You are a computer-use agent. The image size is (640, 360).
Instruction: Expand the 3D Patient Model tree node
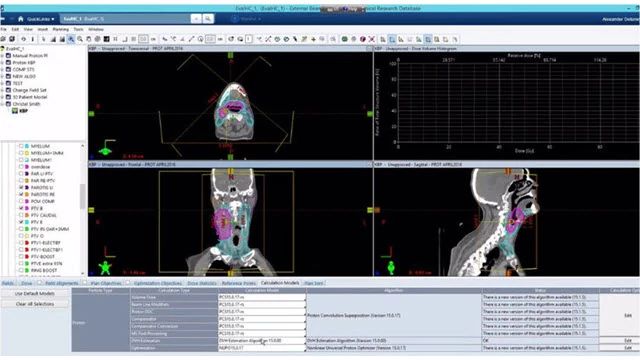(2, 97)
